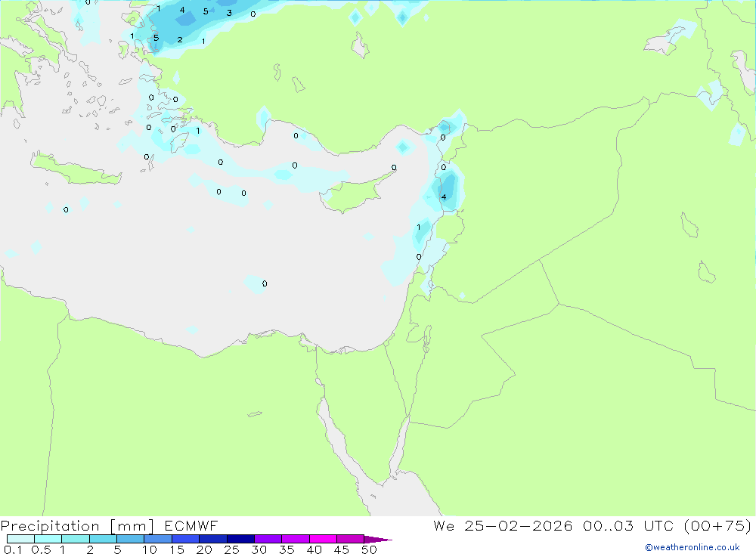756x554 pixels.
Task: Click the "50" legend label
Action: tap(369, 549)
